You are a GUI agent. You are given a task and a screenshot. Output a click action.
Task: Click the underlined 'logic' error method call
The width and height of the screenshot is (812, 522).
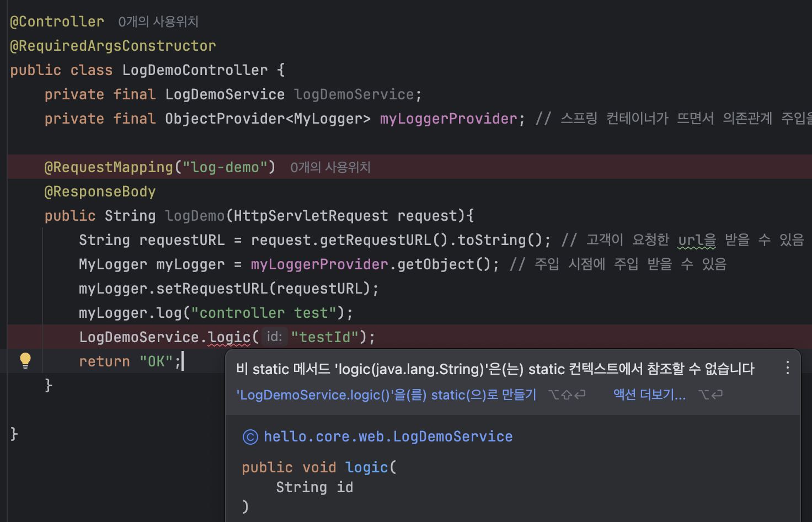click(x=229, y=337)
